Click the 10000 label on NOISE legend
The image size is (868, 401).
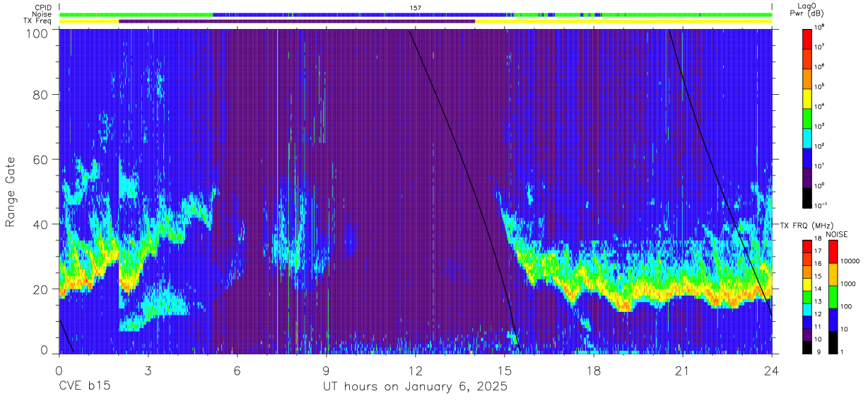pyautogui.click(x=851, y=261)
